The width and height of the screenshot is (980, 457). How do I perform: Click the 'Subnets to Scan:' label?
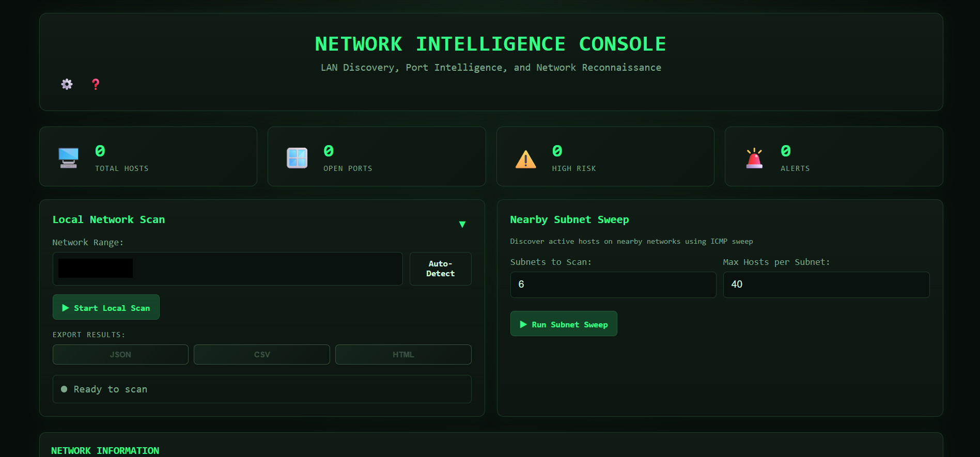[x=551, y=262]
